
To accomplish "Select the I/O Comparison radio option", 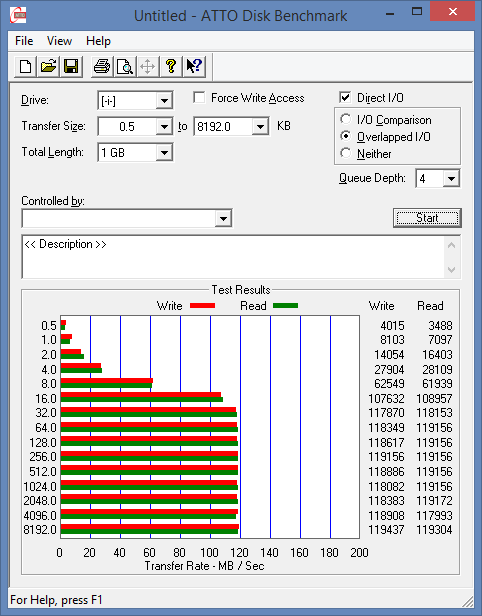I will click(345, 119).
